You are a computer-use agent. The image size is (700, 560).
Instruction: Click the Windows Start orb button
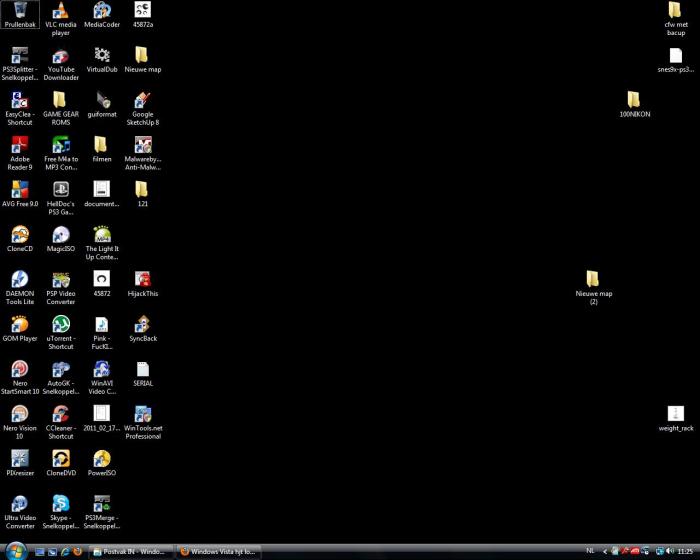pos(14,550)
